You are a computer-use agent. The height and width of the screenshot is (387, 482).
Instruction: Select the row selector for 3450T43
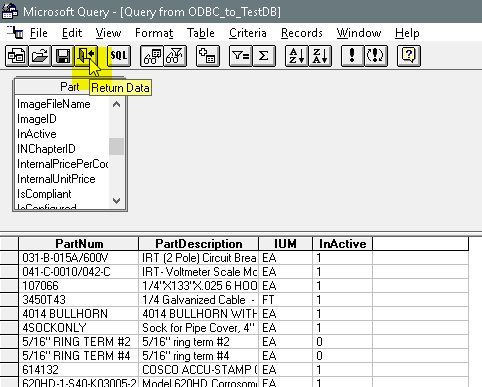[9, 300]
